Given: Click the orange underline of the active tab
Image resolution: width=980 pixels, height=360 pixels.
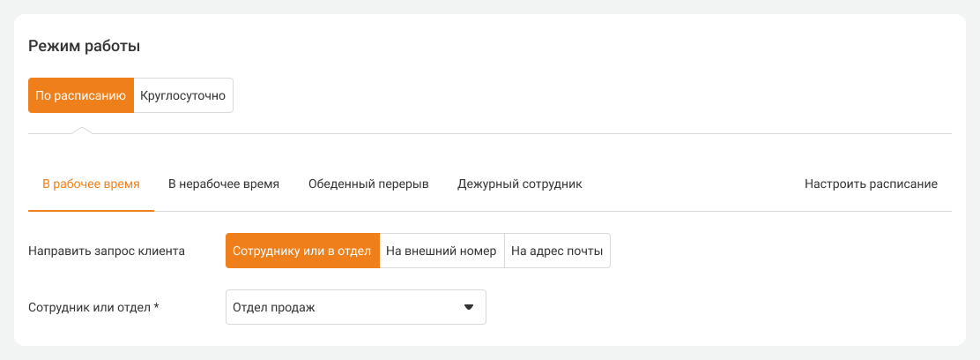Looking at the screenshot, I should [x=91, y=211].
